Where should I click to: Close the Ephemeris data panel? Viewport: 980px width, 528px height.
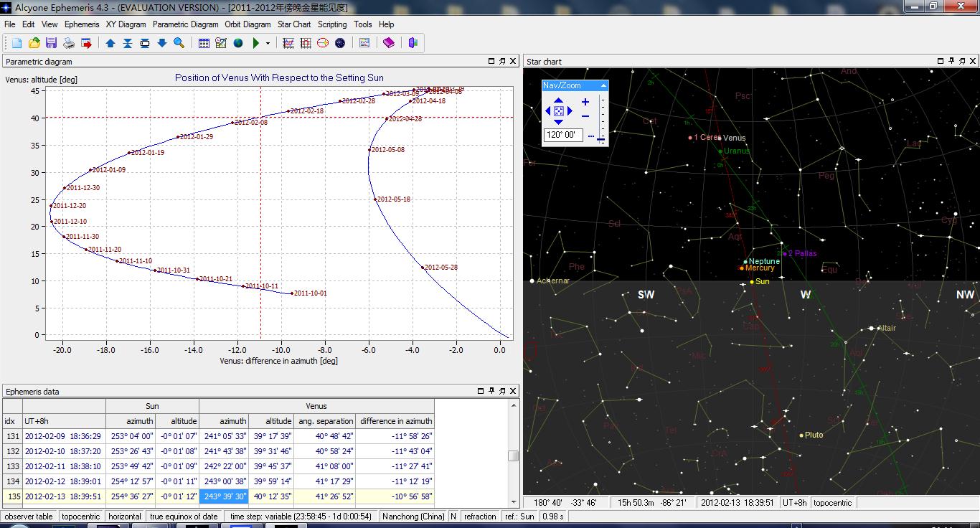513,391
